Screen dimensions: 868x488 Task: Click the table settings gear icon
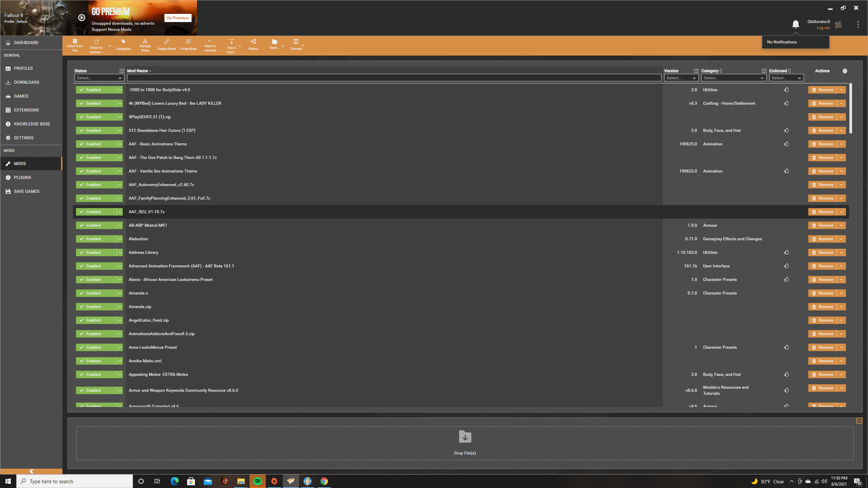[845, 71]
